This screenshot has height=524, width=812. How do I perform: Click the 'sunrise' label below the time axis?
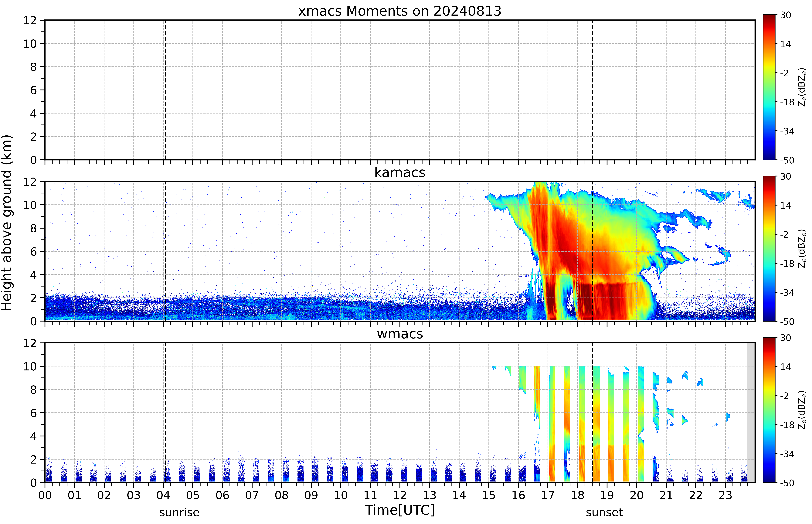point(179,512)
